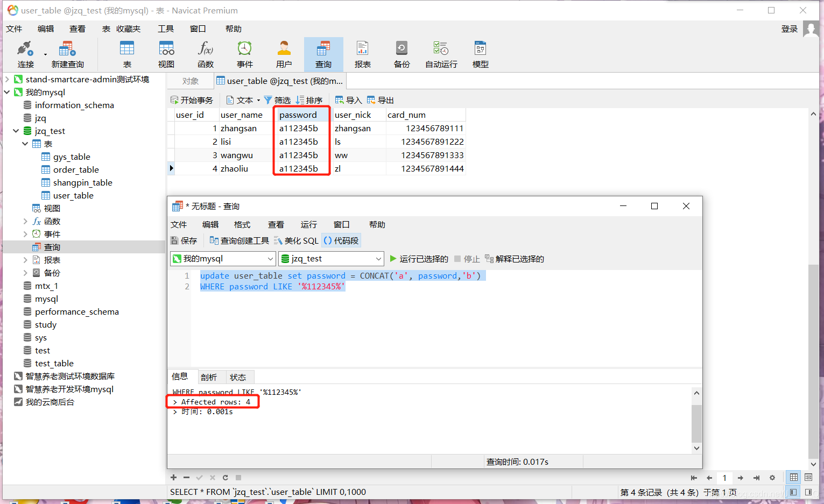Open the Text (文本) dropdown arrow

coord(258,100)
